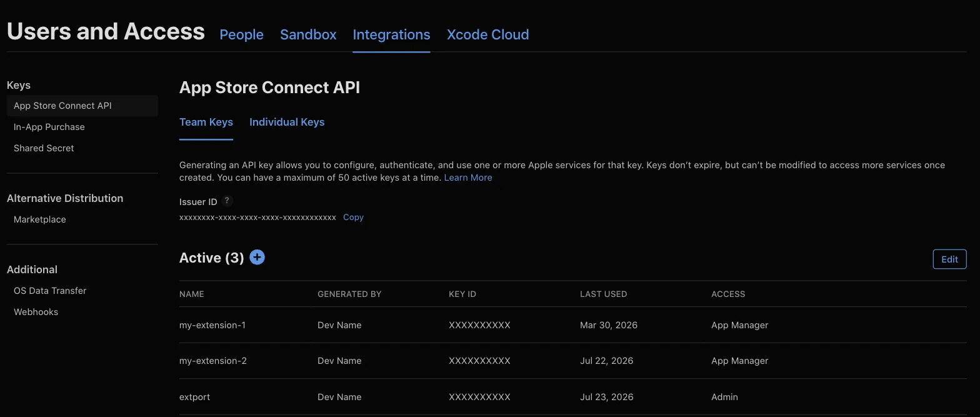Viewport: 980px width, 417px height.
Task: Click the Edit button for active keys
Action: coord(949,259)
